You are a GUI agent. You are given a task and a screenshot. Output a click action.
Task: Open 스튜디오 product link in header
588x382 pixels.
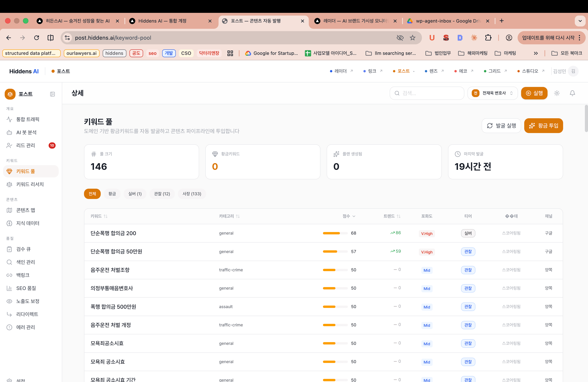pos(531,71)
